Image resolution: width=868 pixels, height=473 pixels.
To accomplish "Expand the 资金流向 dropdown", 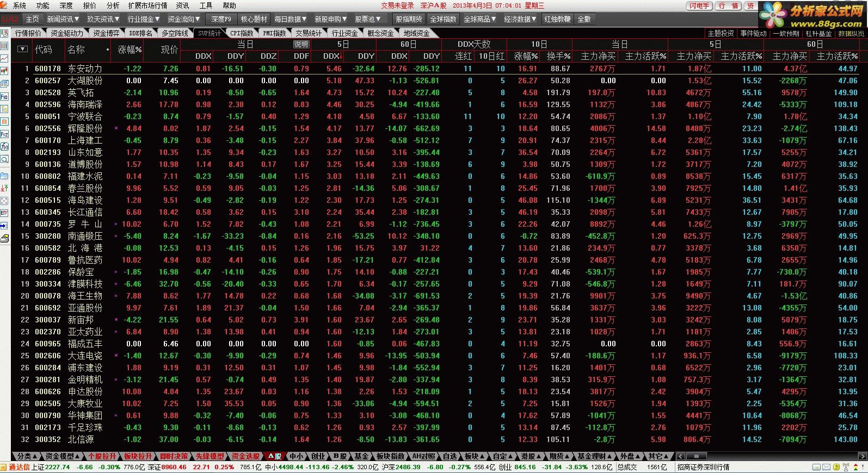I will point(184,19).
